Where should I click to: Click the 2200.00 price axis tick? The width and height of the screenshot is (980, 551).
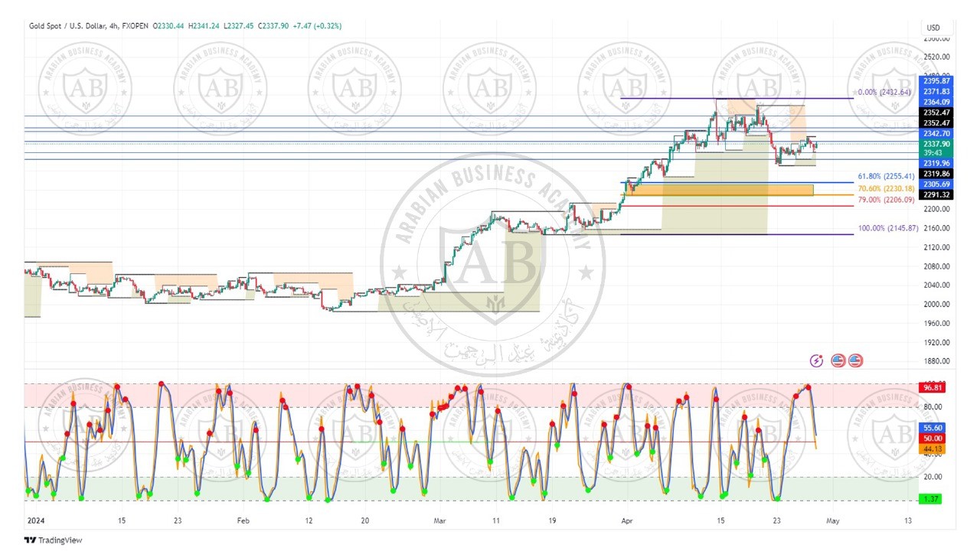tap(936, 210)
